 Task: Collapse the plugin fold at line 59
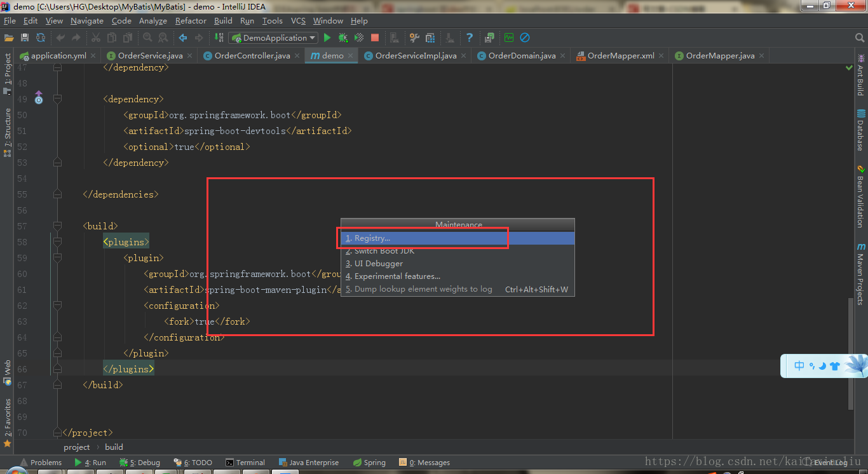[x=57, y=258]
